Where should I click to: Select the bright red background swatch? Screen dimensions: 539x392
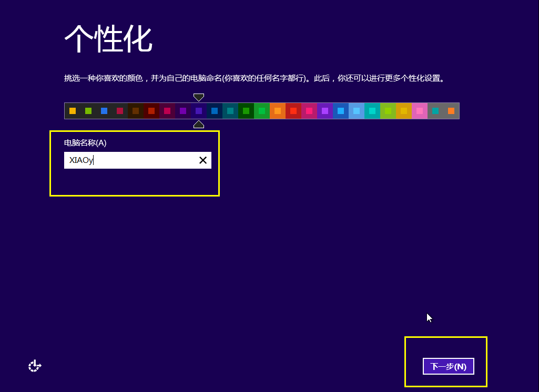click(293, 111)
